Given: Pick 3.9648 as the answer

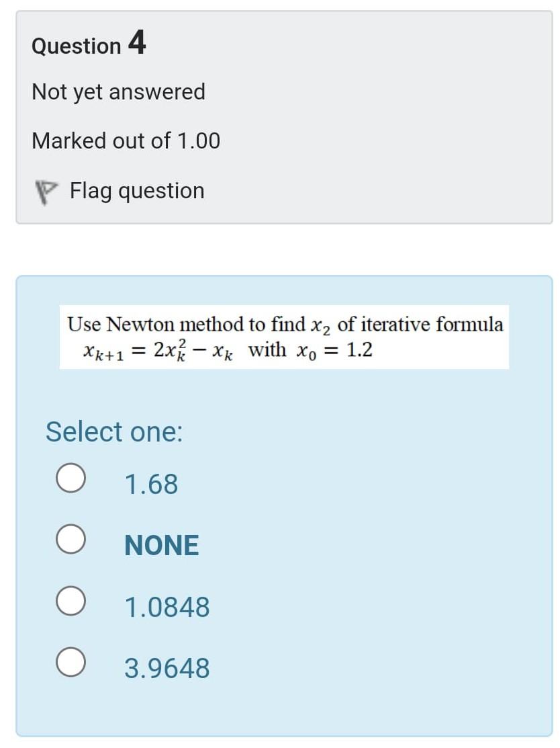Looking at the screenshot, I should 71,663.
